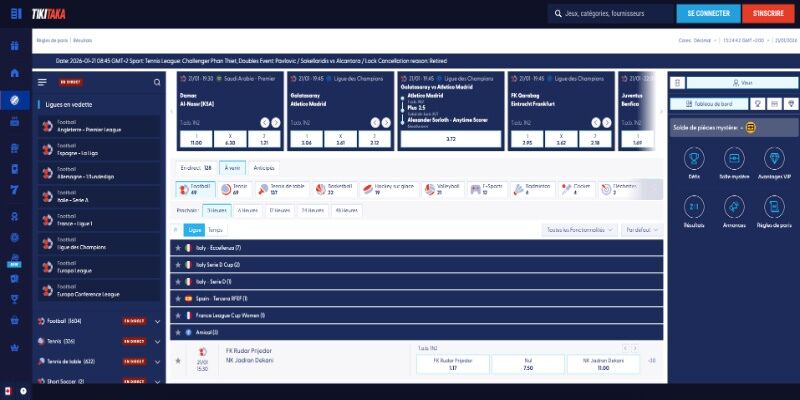This screenshot has width=800, height=400.
Task: Select the Anticipés tab
Action: 264,167
